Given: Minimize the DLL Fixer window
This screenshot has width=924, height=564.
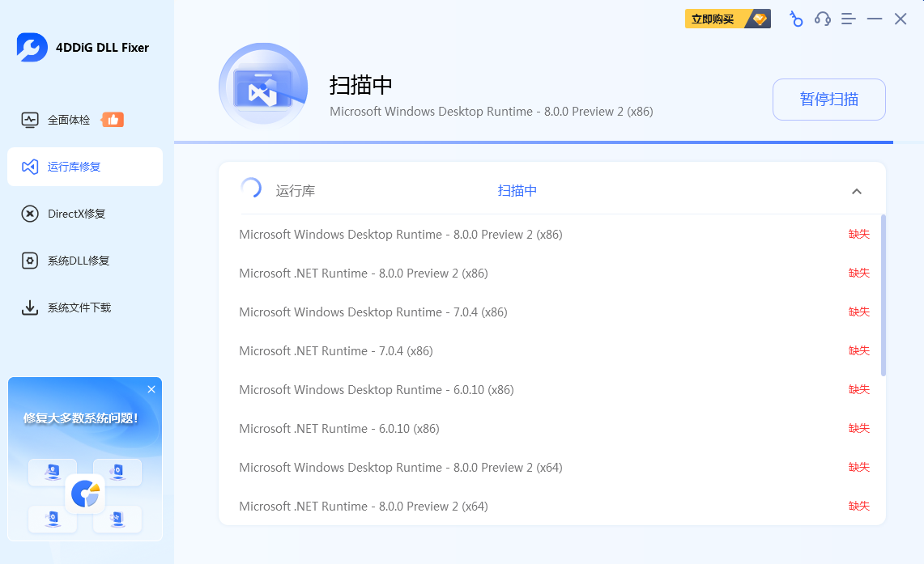Looking at the screenshot, I should 875,19.
